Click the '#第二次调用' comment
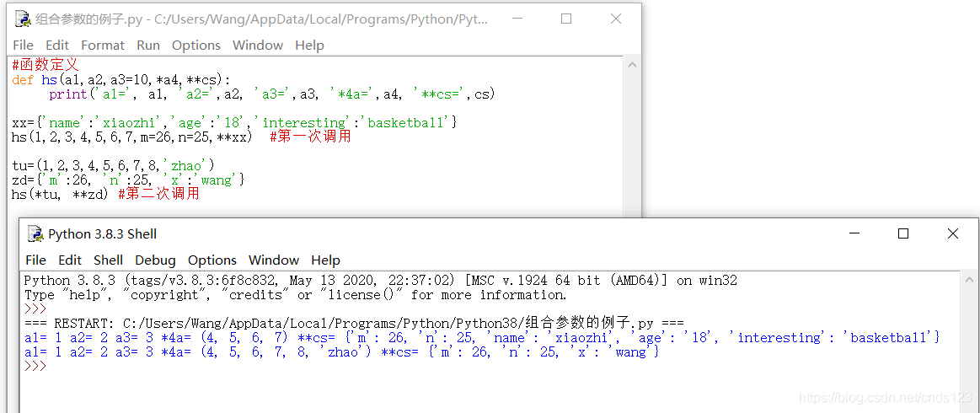This screenshot has height=413, width=980. pos(158,195)
